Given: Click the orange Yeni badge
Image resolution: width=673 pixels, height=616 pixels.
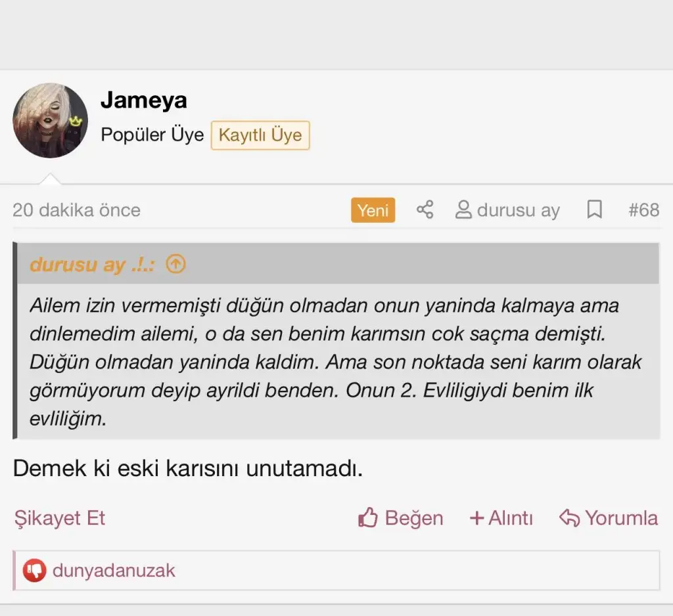Looking at the screenshot, I should point(373,210).
